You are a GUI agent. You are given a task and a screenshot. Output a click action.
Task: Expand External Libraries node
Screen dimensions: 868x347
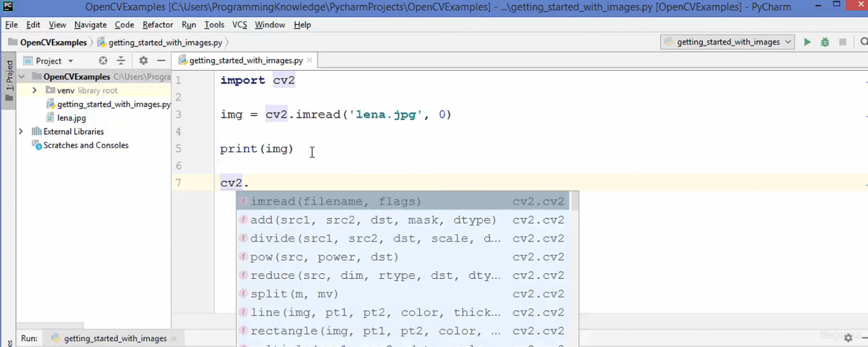pyautogui.click(x=21, y=131)
